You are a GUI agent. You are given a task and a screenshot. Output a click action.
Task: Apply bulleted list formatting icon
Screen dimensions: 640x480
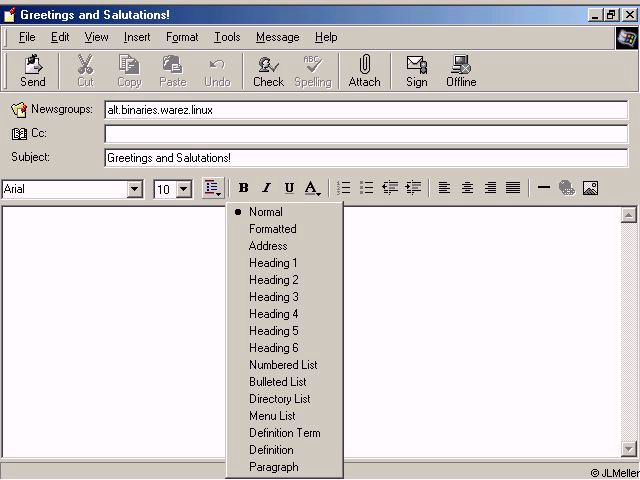click(x=367, y=188)
